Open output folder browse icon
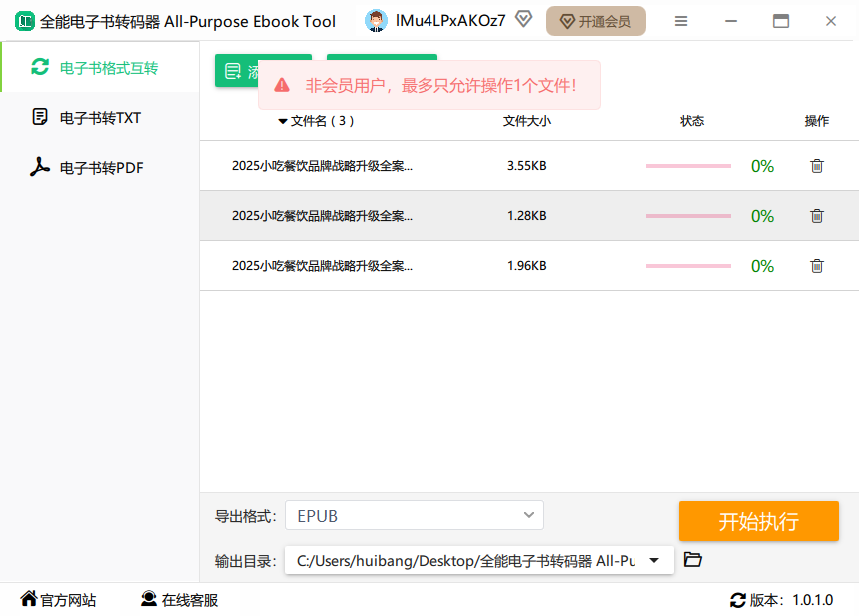This screenshot has height=616, width=859. click(x=693, y=560)
